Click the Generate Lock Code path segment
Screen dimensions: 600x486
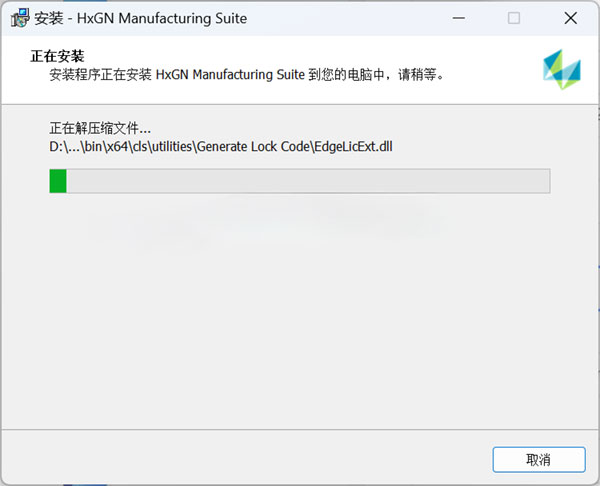tap(253, 147)
